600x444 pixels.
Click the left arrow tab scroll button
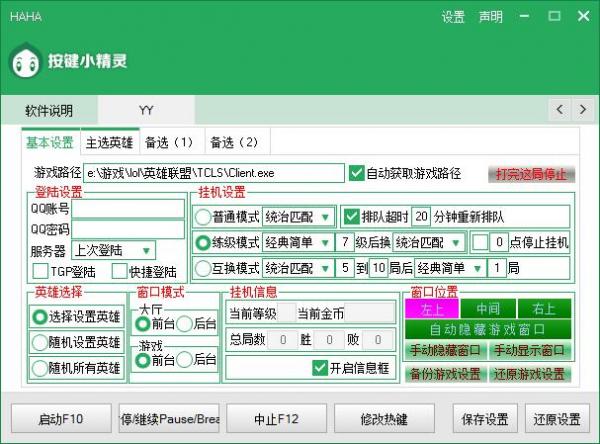(560, 110)
